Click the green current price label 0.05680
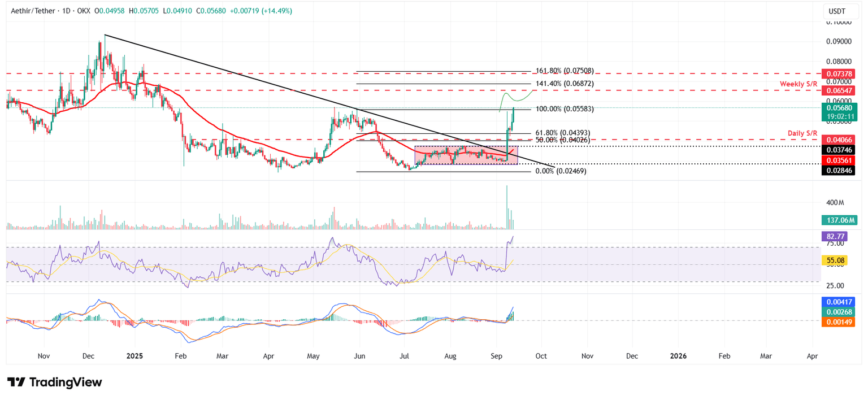Screen dimensions: 868x400 point(839,108)
